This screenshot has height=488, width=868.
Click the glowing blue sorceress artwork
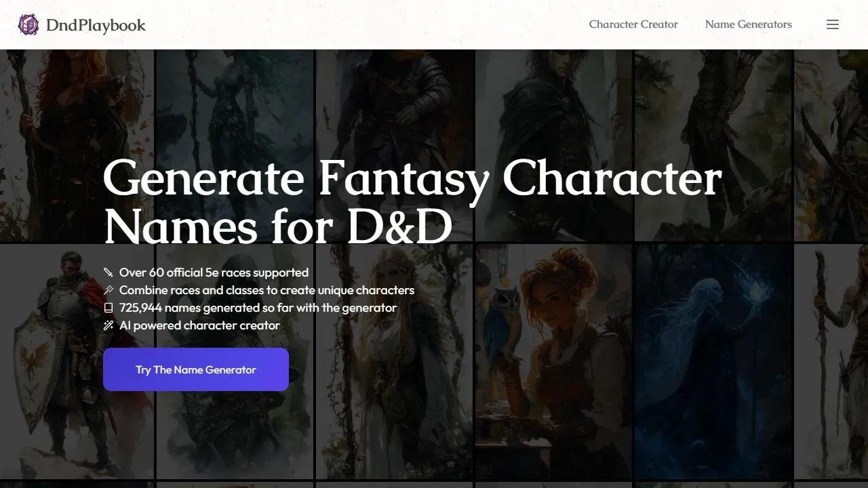tap(712, 359)
